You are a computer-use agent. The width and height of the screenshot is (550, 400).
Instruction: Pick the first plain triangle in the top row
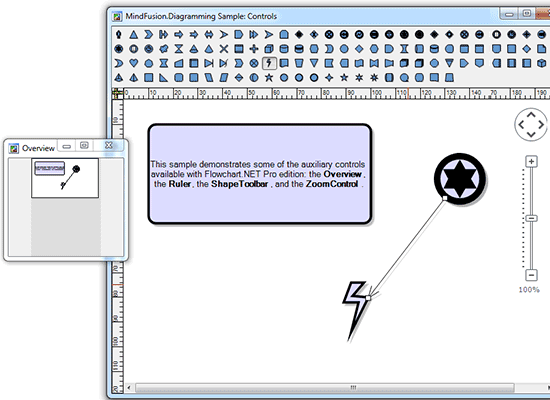point(133,34)
